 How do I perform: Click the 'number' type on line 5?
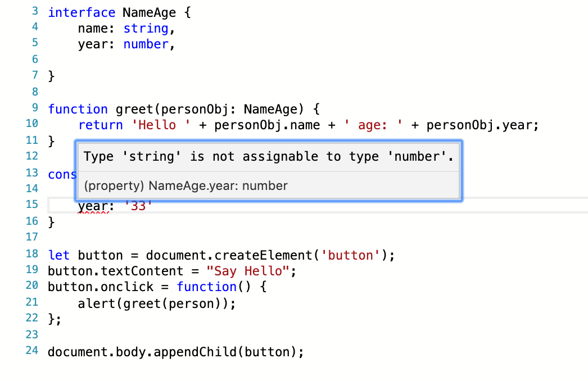[x=146, y=44]
